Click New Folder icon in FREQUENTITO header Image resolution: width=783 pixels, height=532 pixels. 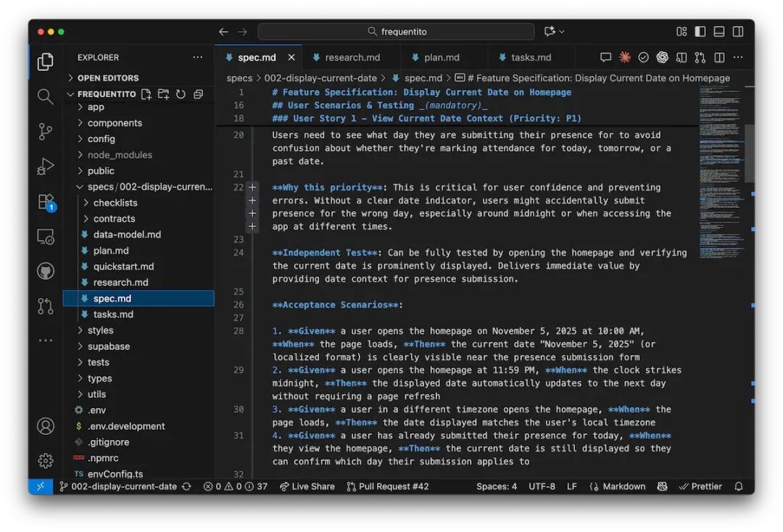tap(163, 93)
